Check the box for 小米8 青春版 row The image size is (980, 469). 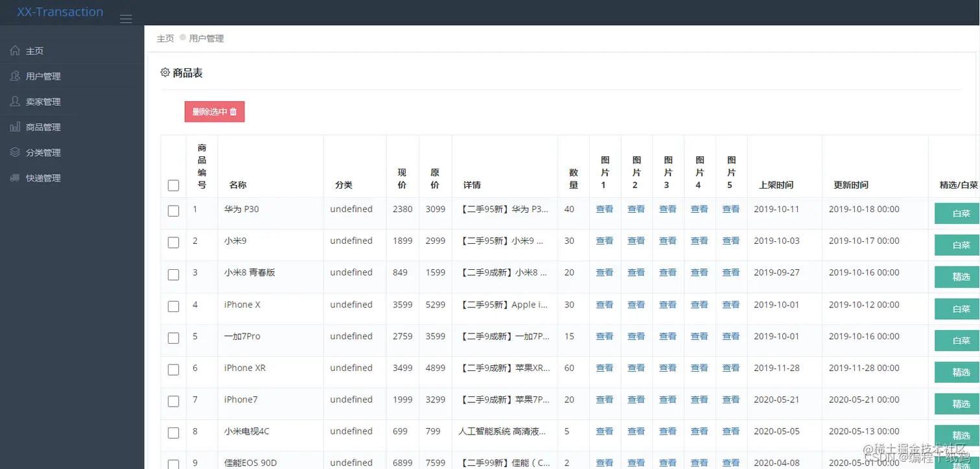pyautogui.click(x=173, y=274)
